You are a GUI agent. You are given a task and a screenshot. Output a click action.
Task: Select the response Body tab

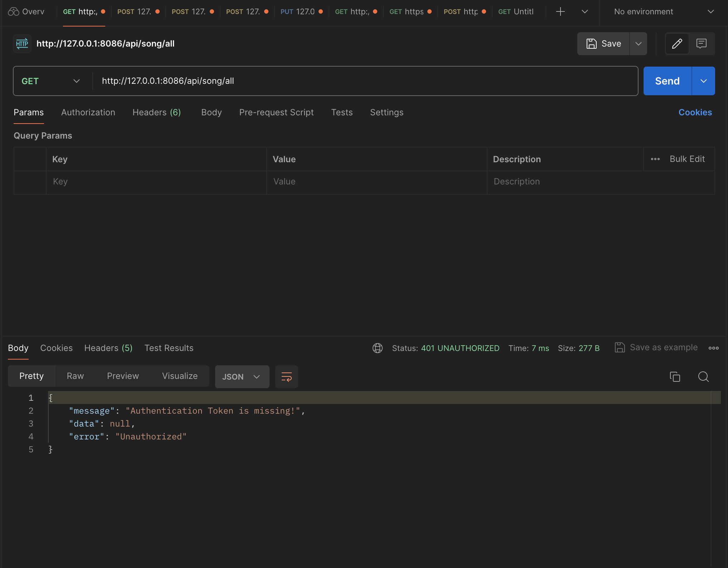(x=18, y=348)
